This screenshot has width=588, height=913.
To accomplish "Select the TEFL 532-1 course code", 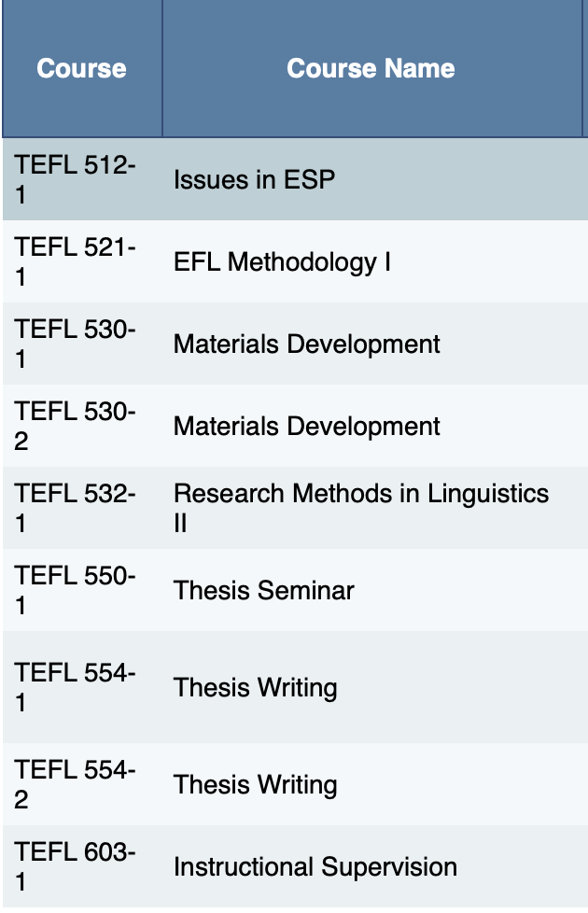I will 76,508.
